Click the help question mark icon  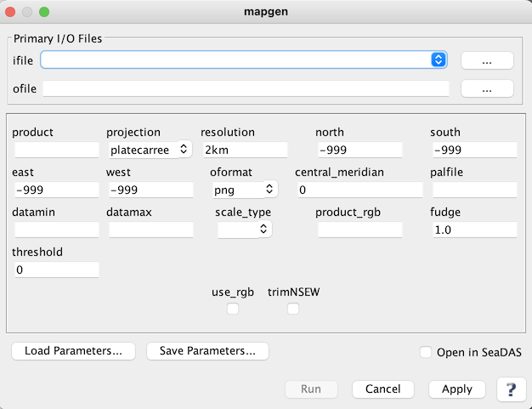click(511, 389)
